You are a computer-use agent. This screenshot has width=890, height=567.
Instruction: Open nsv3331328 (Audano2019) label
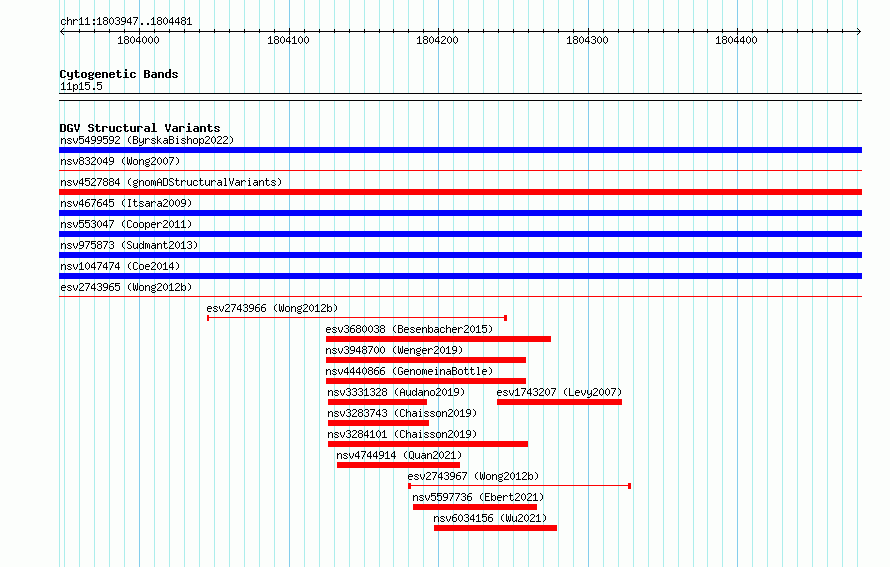396,392
